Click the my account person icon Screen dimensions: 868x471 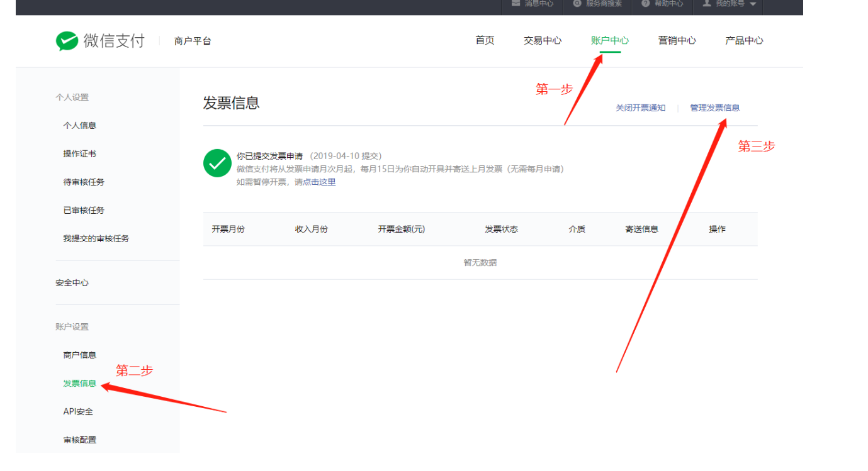click(707, 3)
